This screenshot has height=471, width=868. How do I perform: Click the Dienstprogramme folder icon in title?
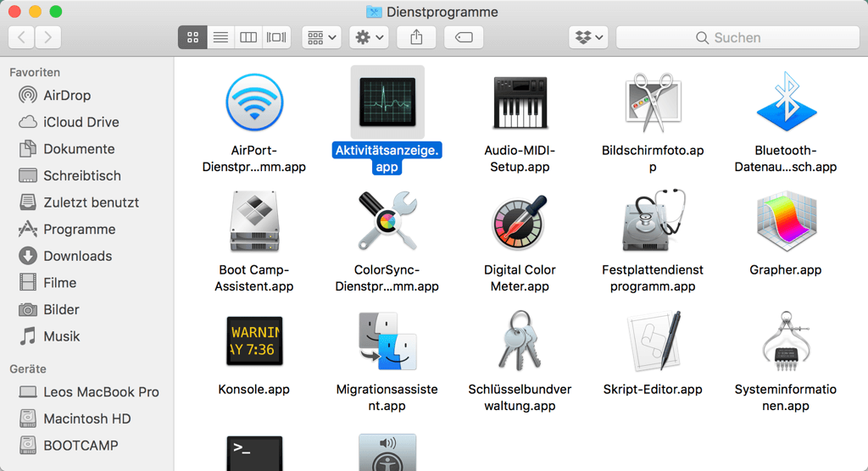click(x=374, y=12)
